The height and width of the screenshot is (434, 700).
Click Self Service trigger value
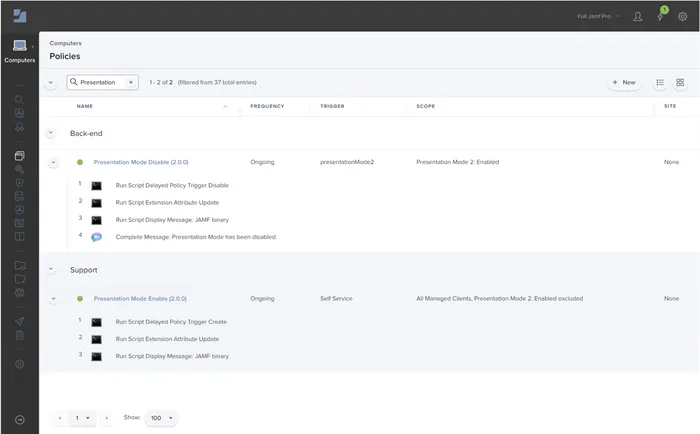[x=336, y=299]
